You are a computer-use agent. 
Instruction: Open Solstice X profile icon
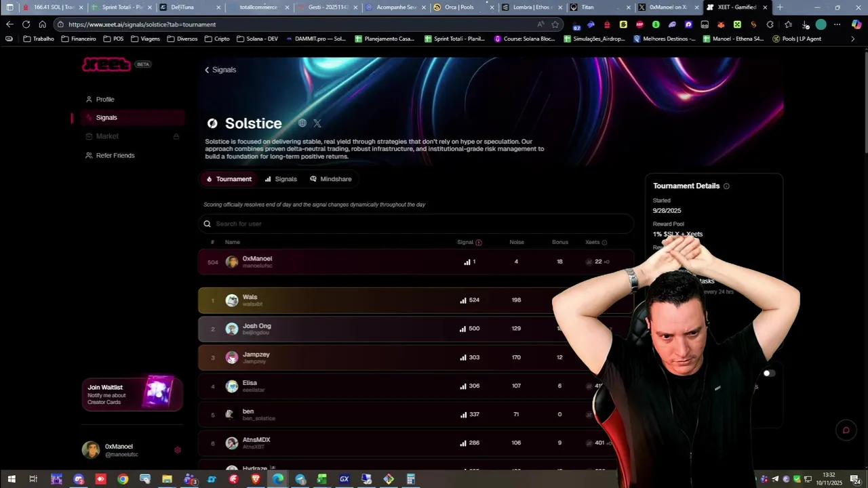[317, 123]
